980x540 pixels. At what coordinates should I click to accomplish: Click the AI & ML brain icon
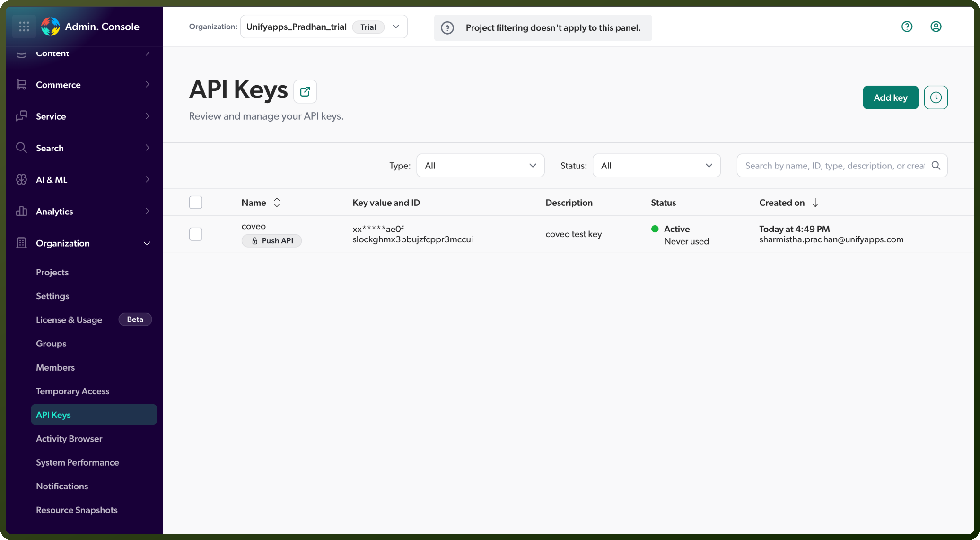coord(21,179)
